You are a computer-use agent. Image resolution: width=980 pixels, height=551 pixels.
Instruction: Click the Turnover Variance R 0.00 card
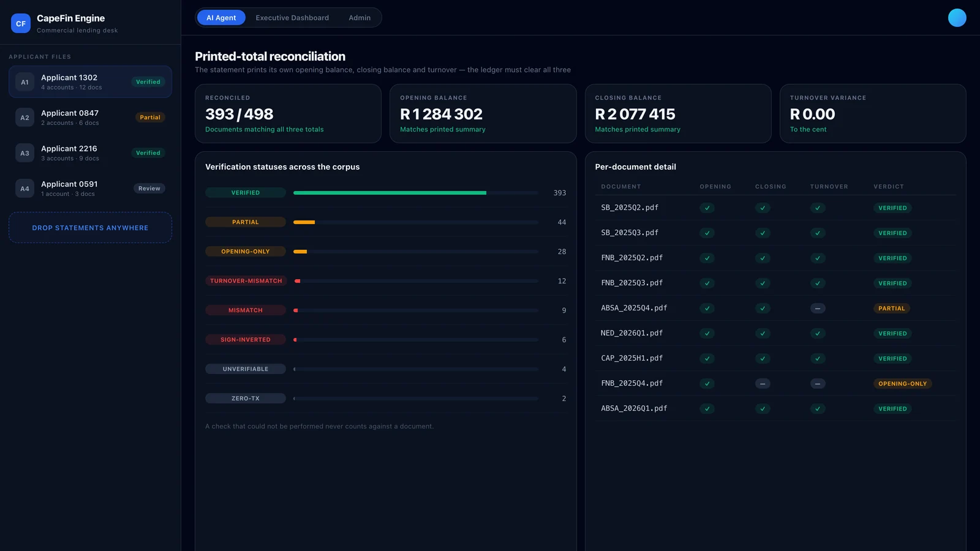873,114
